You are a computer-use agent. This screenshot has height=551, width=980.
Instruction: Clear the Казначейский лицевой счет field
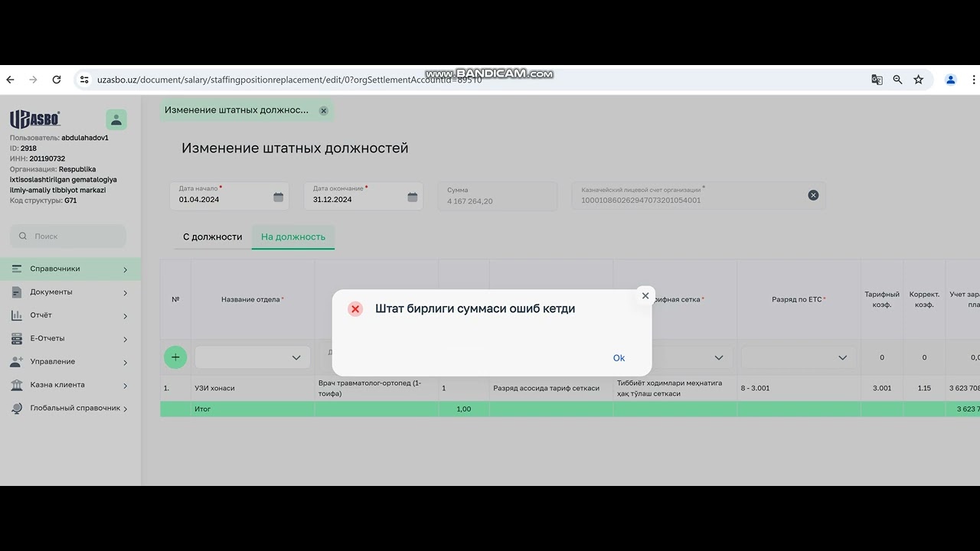(x=813, y=195)
